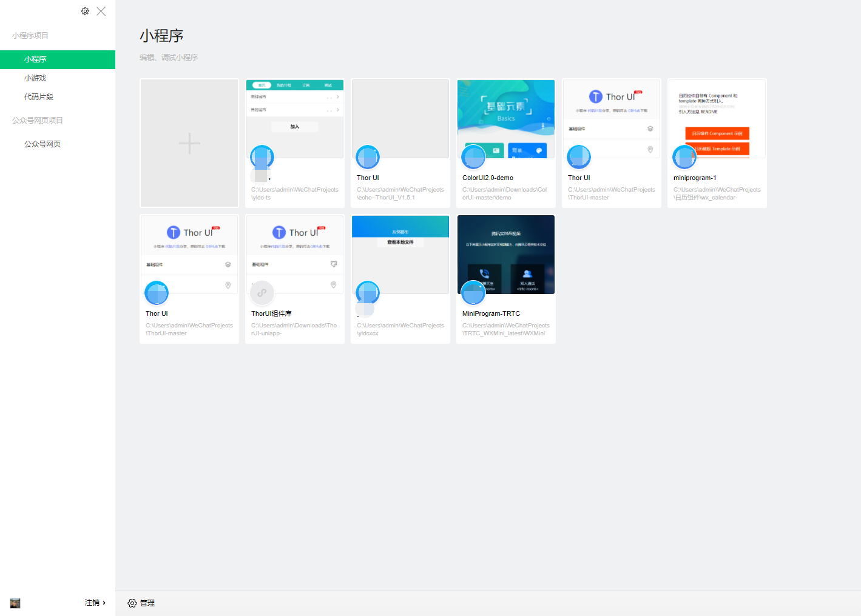This screenshot has height=616, width=861.
Task: Open settings via the sidebar gear icon
Action: [x=85, y=11]
